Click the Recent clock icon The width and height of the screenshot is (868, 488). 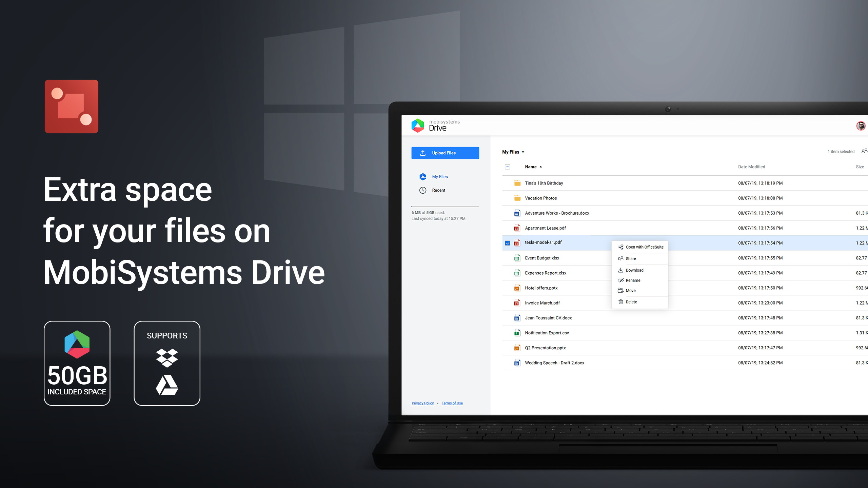[x=423, y=190]
